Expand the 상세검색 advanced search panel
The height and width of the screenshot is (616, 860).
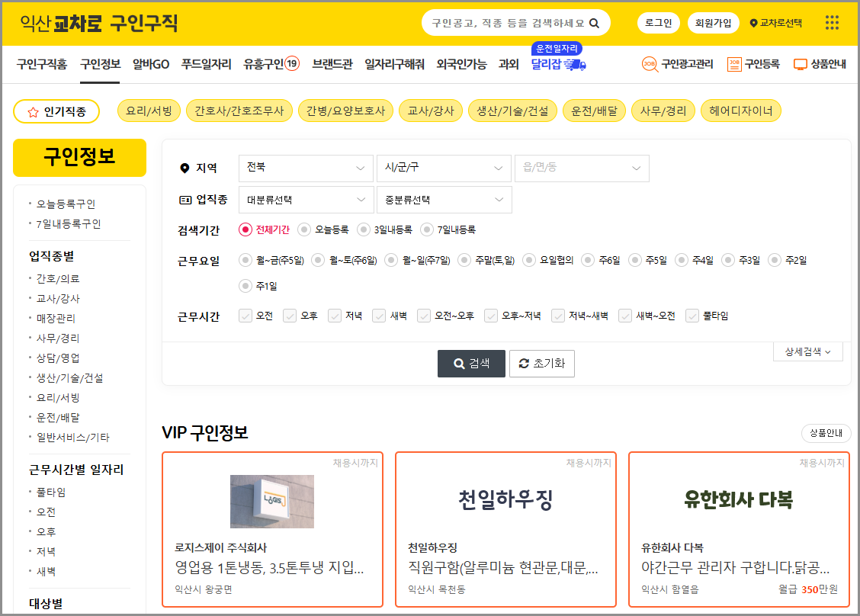(x=807, y=351)
